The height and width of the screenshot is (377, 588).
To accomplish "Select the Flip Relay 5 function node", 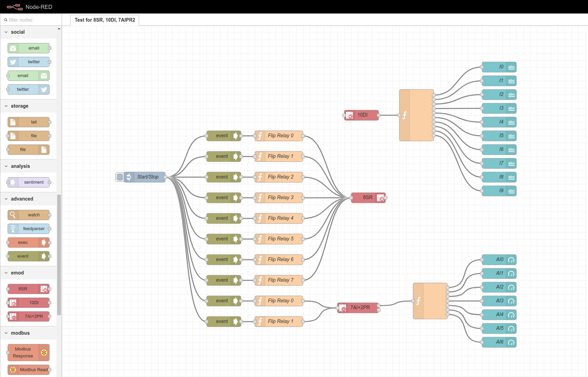I will click(279, 239).
